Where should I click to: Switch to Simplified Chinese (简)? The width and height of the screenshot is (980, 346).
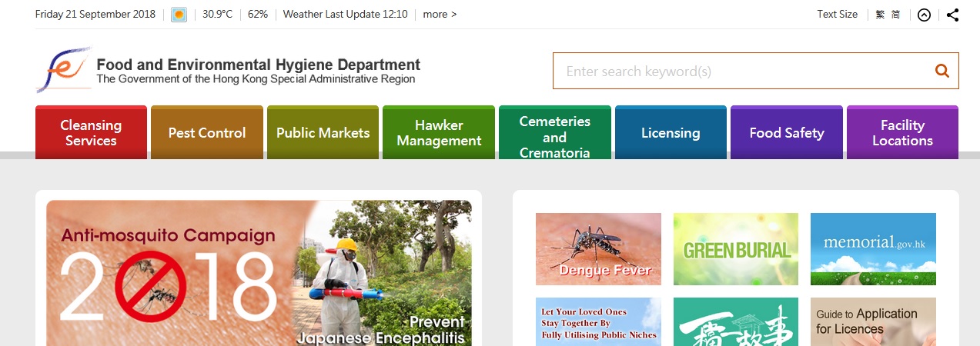click(x=895, y=15)
